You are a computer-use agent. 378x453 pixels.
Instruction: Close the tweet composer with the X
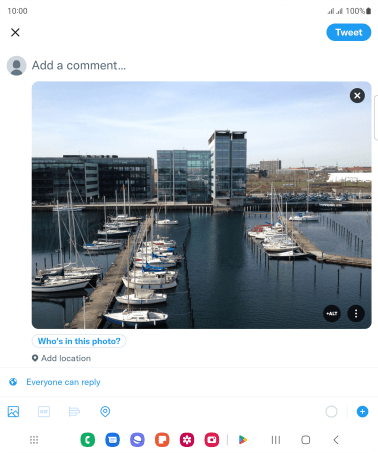click(x=15, y=32)
